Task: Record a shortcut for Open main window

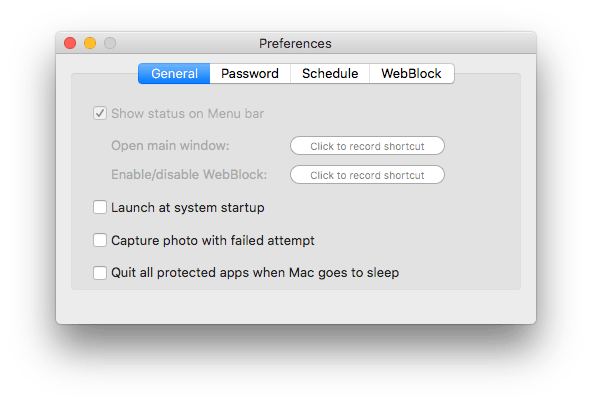Action: [367, 146]
